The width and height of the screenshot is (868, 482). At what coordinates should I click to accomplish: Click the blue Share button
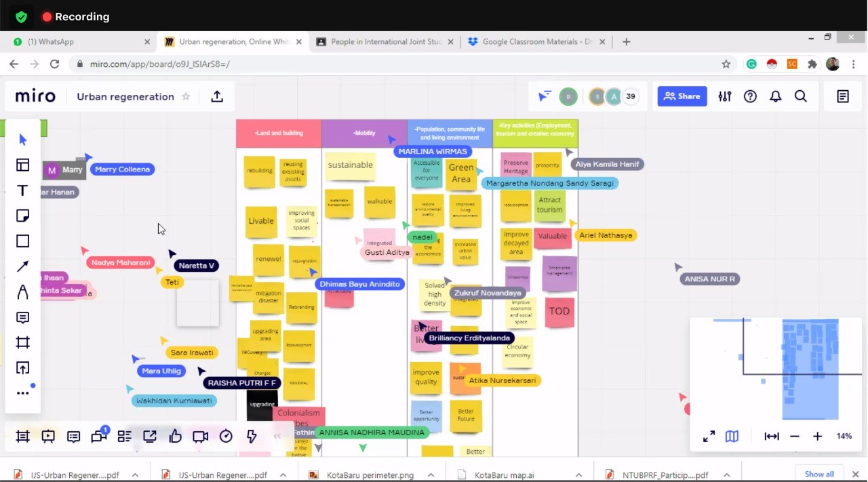[682, 96]
